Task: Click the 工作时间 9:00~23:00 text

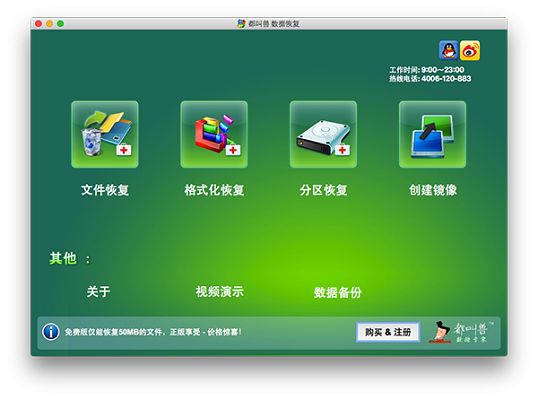Action: (x=426, y=70)
